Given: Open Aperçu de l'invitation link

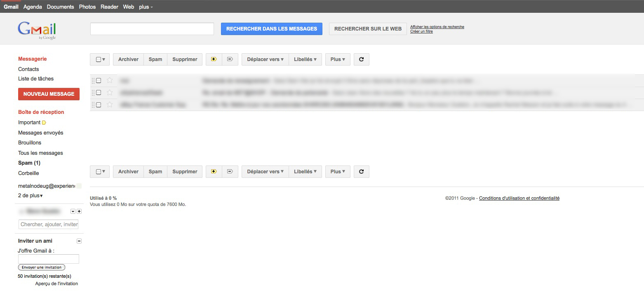Looking at the screenshot, I should coord(56,284).
